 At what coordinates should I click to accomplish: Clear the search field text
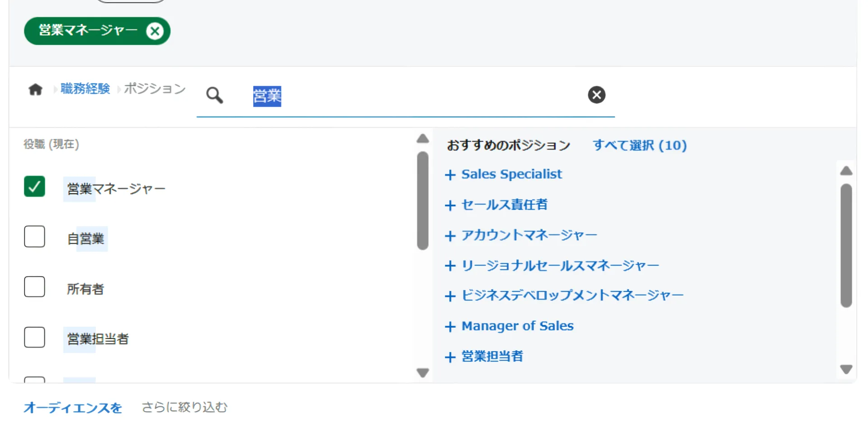(596, 95)
